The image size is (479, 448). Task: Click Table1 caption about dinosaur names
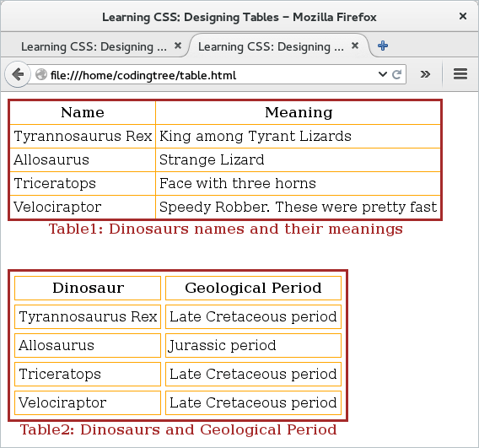coord(226,229)
